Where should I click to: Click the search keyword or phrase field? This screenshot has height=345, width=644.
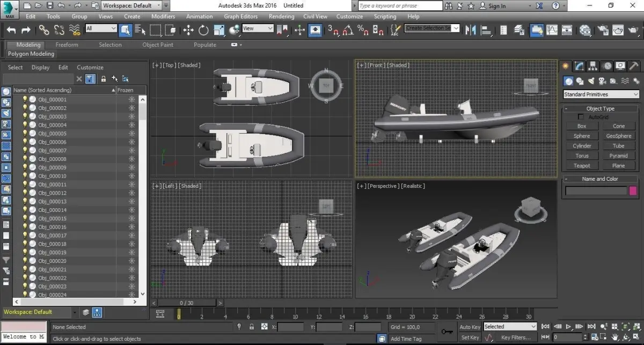(x=401, y=6)
